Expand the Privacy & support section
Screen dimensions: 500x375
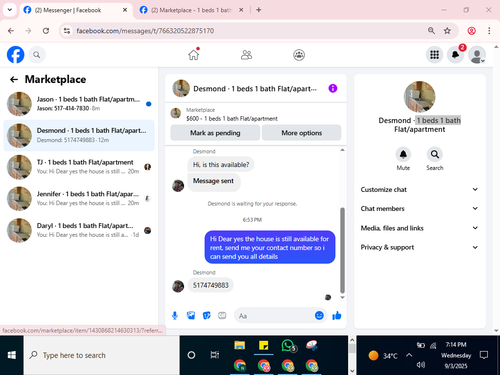point(419,247)
